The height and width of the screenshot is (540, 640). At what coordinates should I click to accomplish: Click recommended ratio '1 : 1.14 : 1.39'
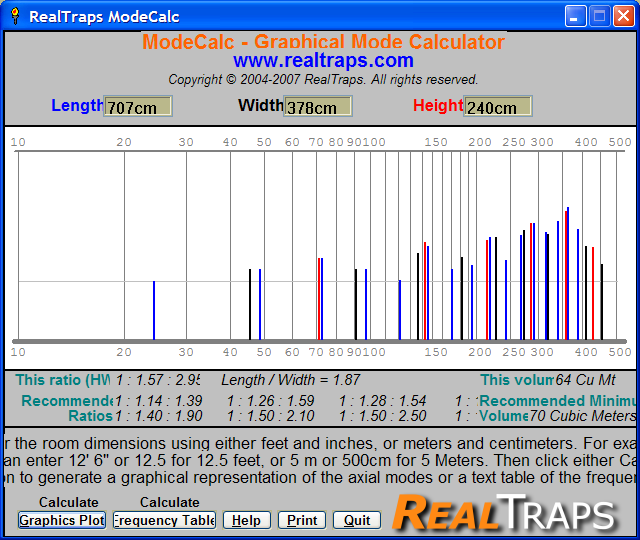point(158,401)
